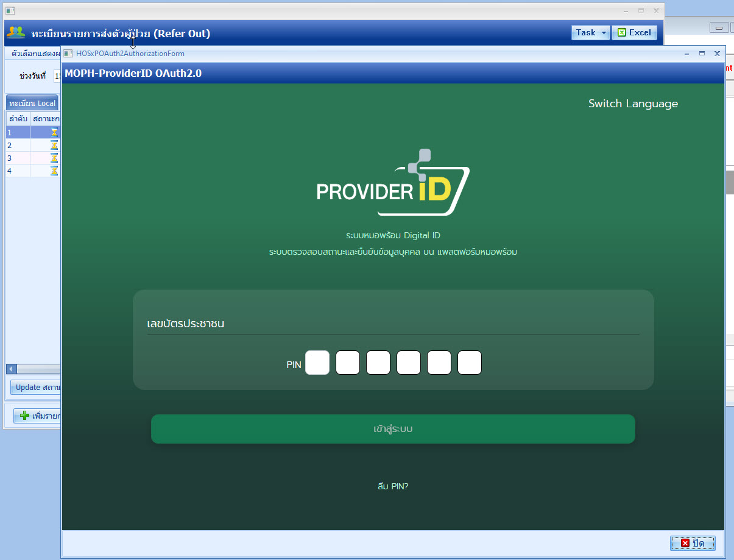The image size is (734, 560).
Task: Select the last PIN digit box
Action: pyautogui.click(x=470, y=363)
